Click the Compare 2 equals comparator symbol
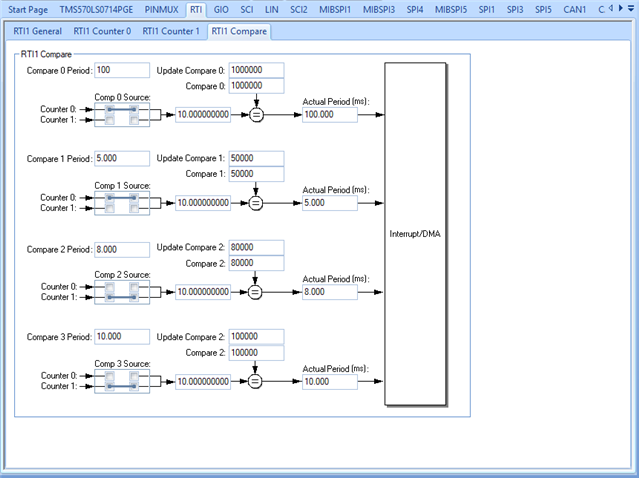The height and width of the screenshot is (478, 639). (x=255, y=292)
